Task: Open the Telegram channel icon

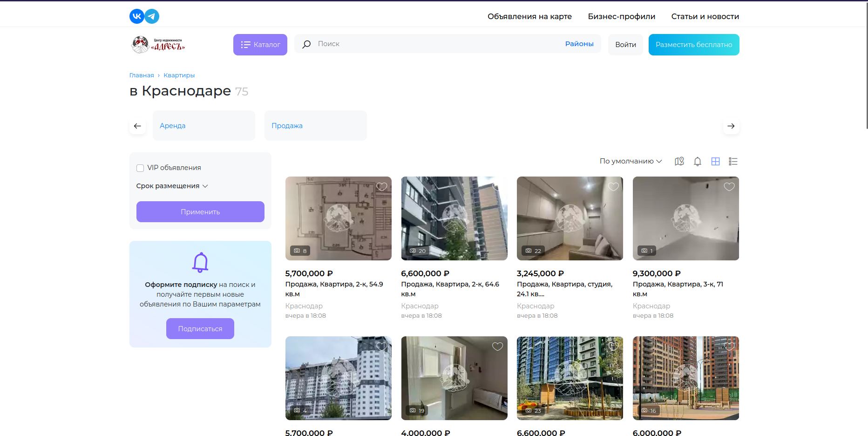Action: click(152, 16)
